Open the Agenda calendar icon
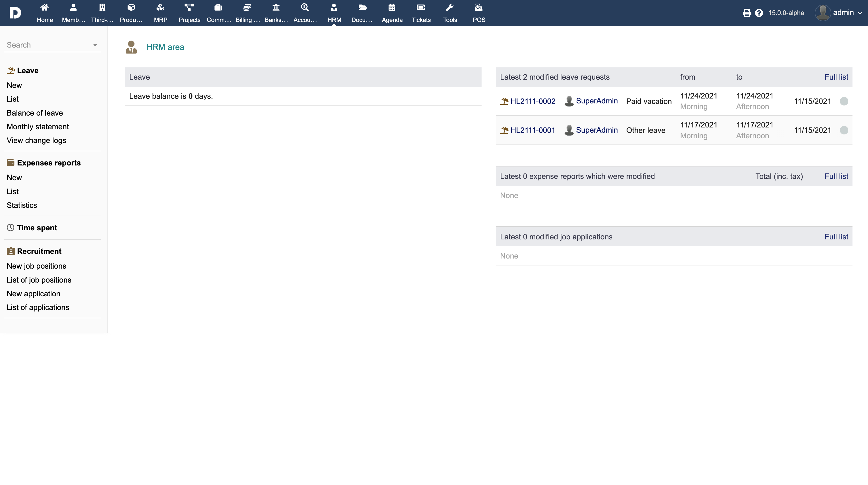The width and height of the screenshot is (868, 485). (x=392, y=7)
